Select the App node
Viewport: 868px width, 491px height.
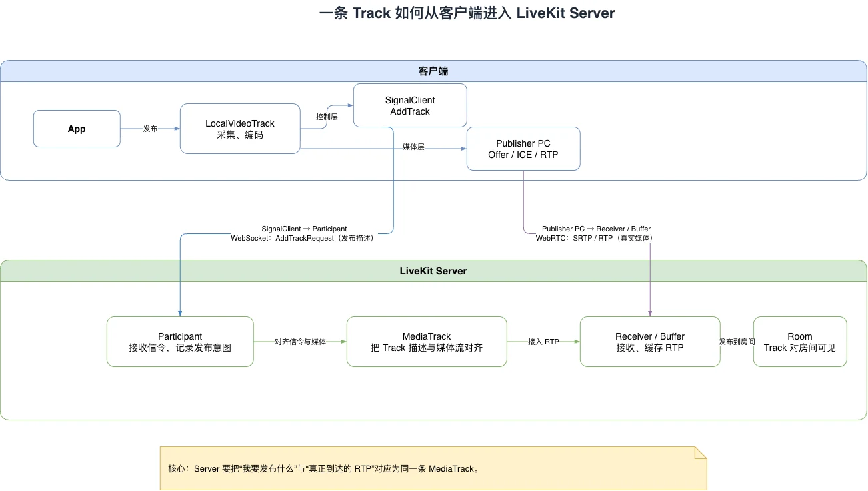click(77, 129)
